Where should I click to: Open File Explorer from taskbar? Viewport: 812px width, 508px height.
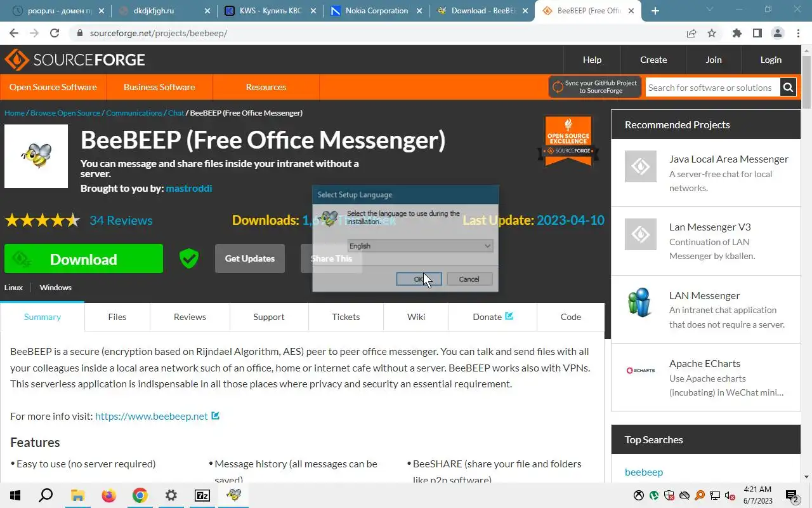77,495
